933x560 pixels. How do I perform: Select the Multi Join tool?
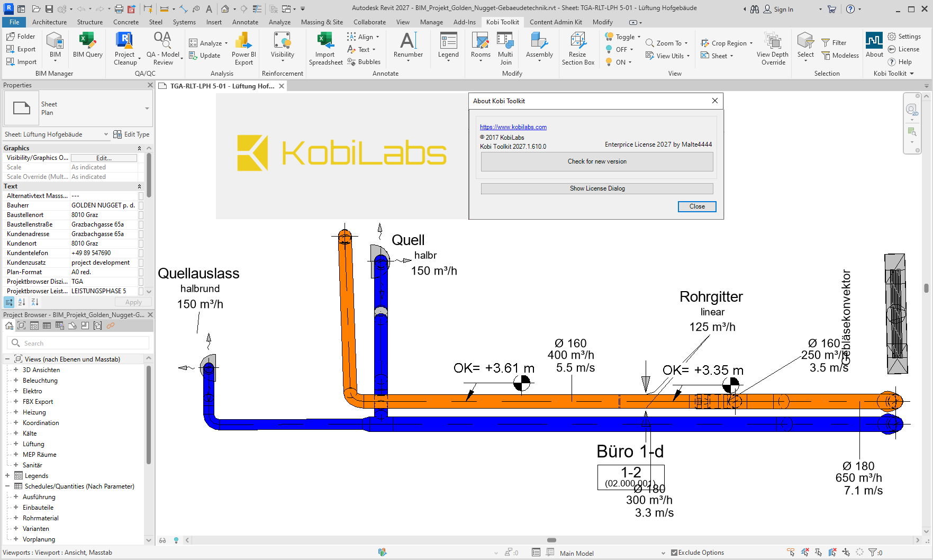pyautogui.click(x=505, y=48)
